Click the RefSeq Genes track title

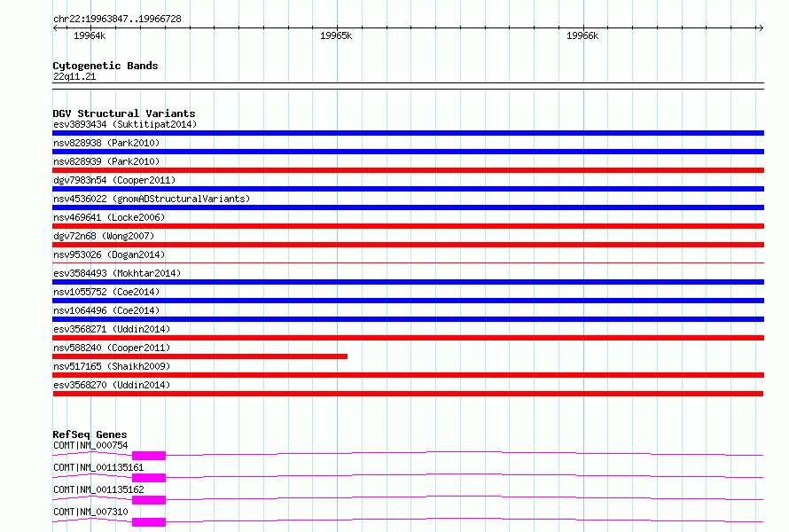pyautogui.click(x=90, y=434)
